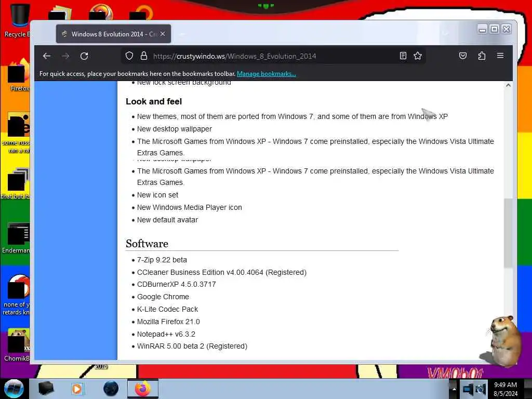
Task: Select the 'that but its' desktop icon
Action: tap(16, 184)
